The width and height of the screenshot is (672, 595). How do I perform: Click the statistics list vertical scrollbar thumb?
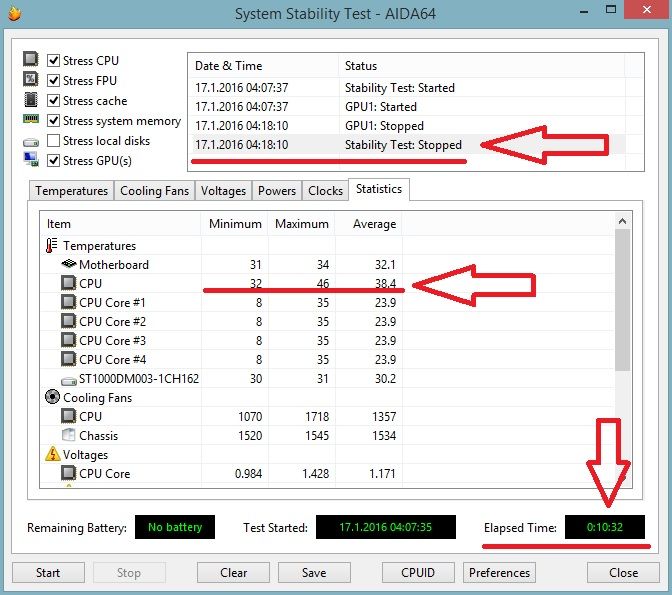point(622,300)
